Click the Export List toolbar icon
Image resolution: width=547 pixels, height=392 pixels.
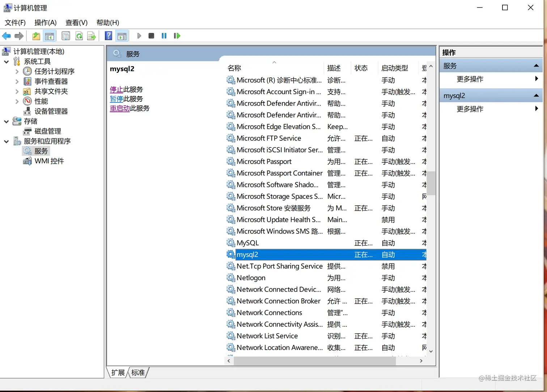(92, 36)
